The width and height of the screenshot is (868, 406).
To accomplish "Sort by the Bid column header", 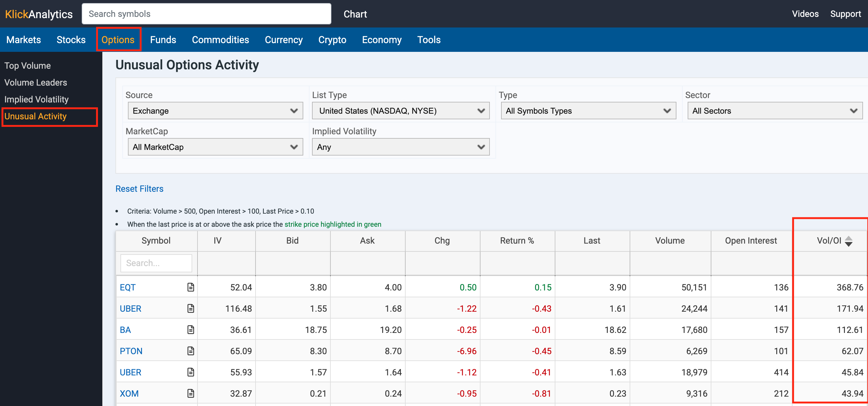I will click(292, 240).
